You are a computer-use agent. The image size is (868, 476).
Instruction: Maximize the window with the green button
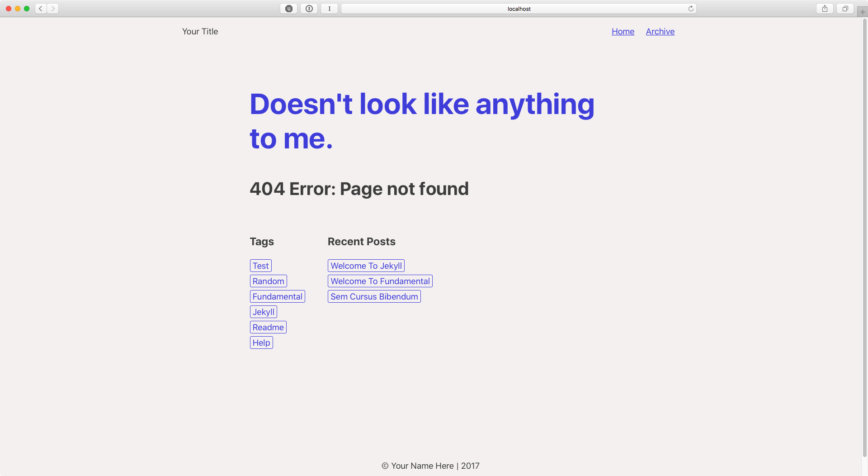[x=27, y=9]
